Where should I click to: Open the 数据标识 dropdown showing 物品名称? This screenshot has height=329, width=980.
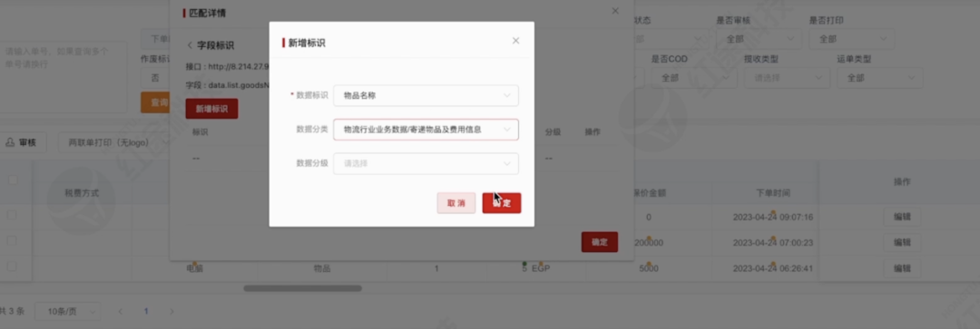(426, 95)
